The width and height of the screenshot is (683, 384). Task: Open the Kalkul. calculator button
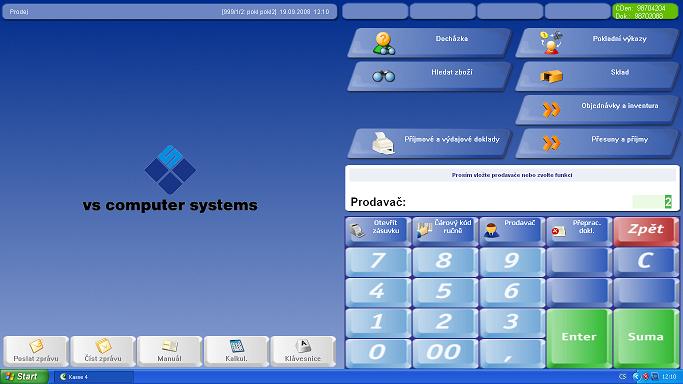point(236,351)
